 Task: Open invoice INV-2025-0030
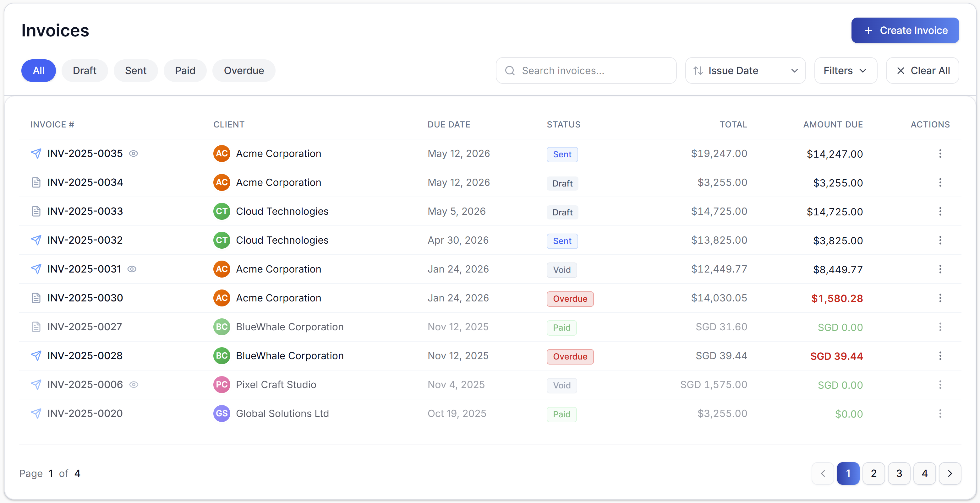pos(85,298)
